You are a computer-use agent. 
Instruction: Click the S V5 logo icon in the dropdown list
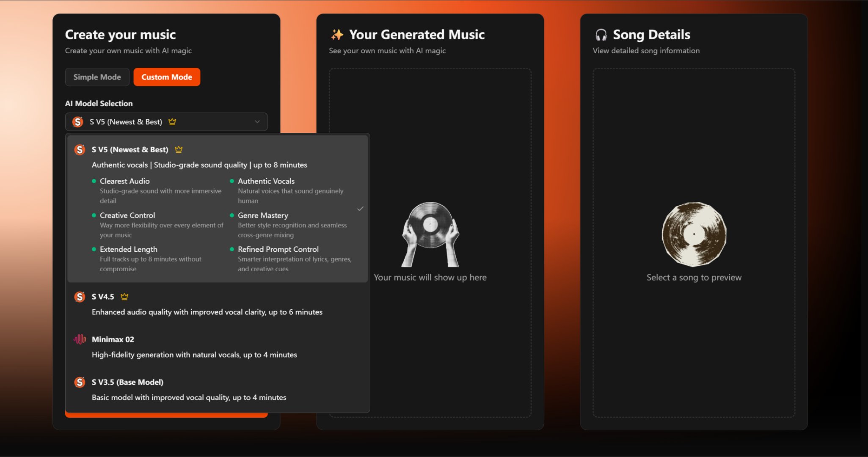pos(80,149)
